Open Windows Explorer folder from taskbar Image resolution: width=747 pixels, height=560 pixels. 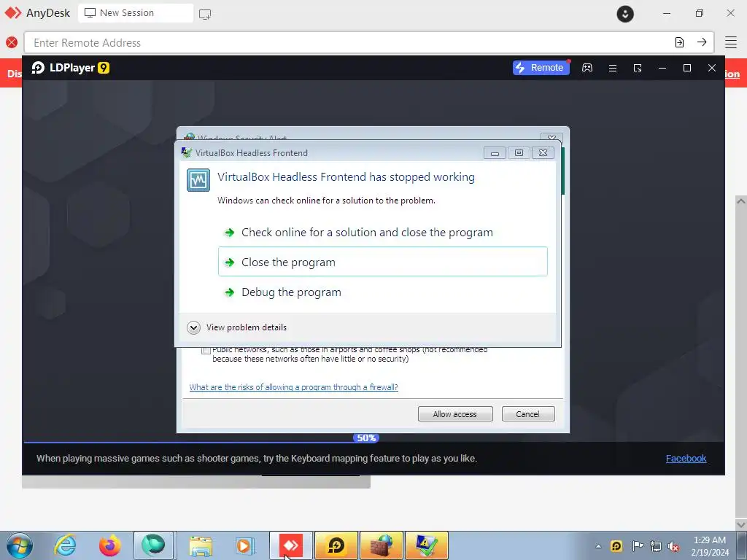(x=200, y=545)
